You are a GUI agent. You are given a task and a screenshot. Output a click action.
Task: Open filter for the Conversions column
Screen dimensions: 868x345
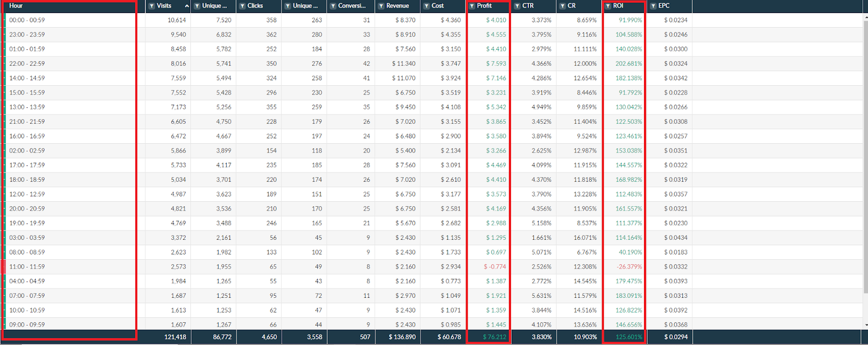coord(333,6)
